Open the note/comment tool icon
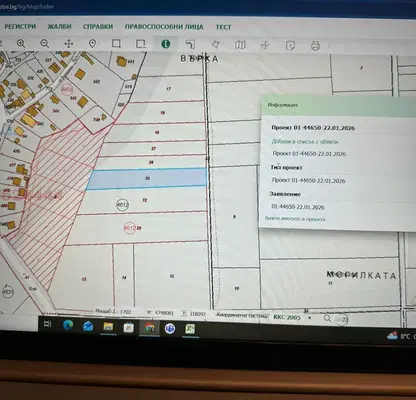The height and width of the screenshot is (400, 416). pyautogui.click(x=290, y=46)
